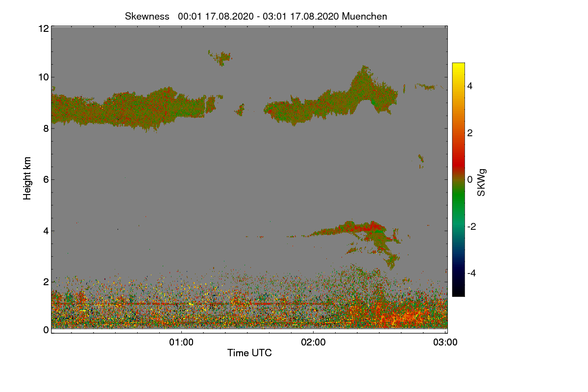Viewport: 588px width, 392px height.
Task: Click the SKWg colorbar label
Action: (482, 182)
